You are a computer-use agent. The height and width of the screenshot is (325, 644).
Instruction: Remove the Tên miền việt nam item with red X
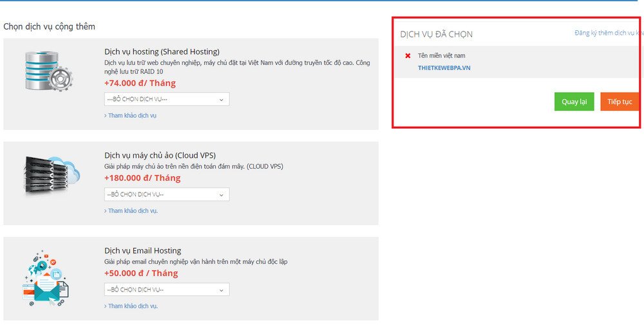408,56
